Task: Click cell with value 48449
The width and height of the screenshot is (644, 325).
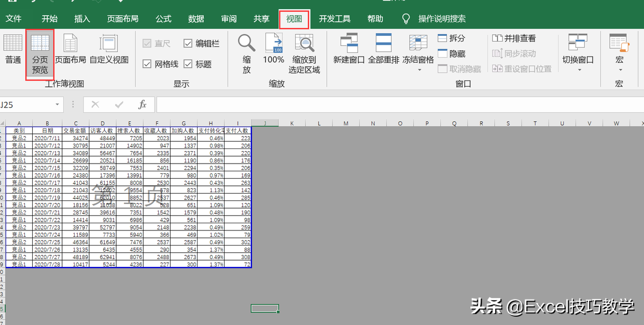Action: click(102, 139)
